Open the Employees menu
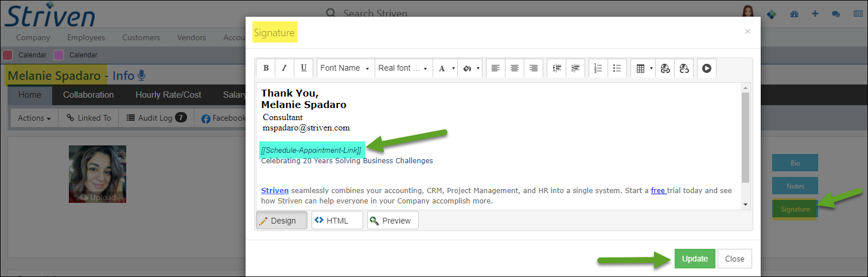Viewport: 868px width, 277px height. (86, 37)
